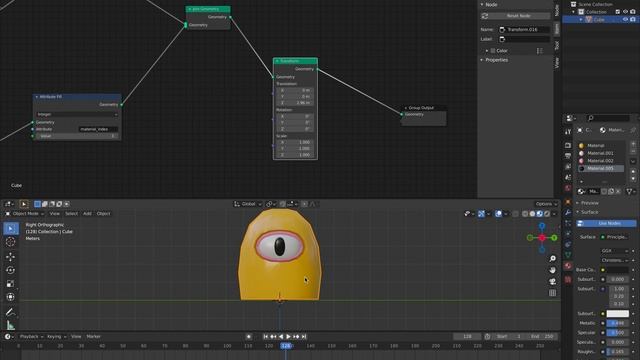Adjust the Metallic slider
This screenshot has width=640, height=360.
click(618, 323)
